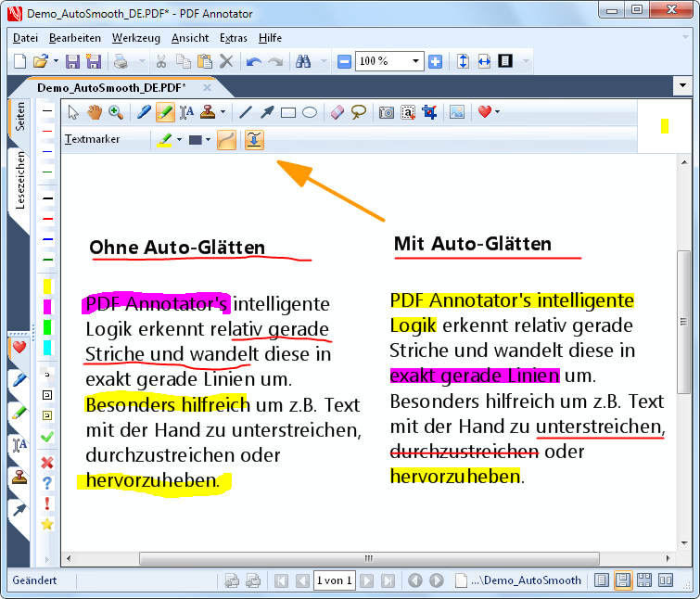Viewport: 700px width, 599px height.
Task: Expand the Open file dropdown arrow
Action: click(x=56, y=61)
